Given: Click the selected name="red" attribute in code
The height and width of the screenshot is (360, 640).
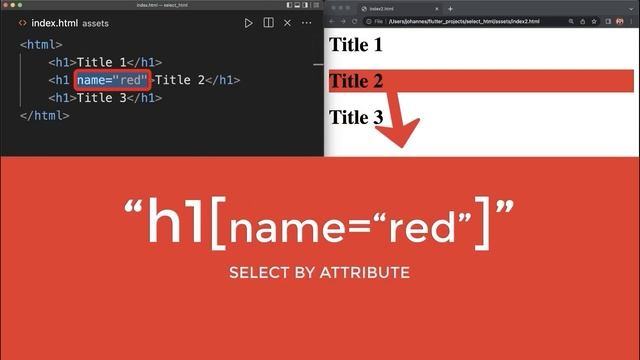Looking at the screenshot, I should (112, 80).
